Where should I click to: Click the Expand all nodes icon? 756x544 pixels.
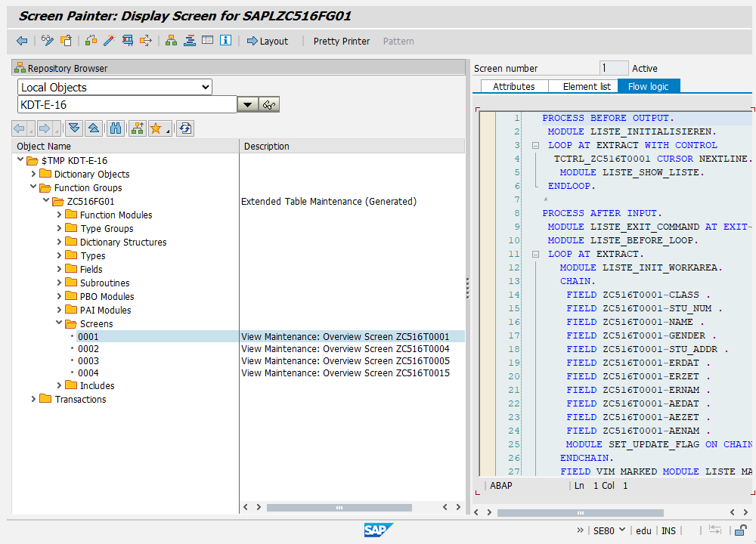click(x=74, y=128)
